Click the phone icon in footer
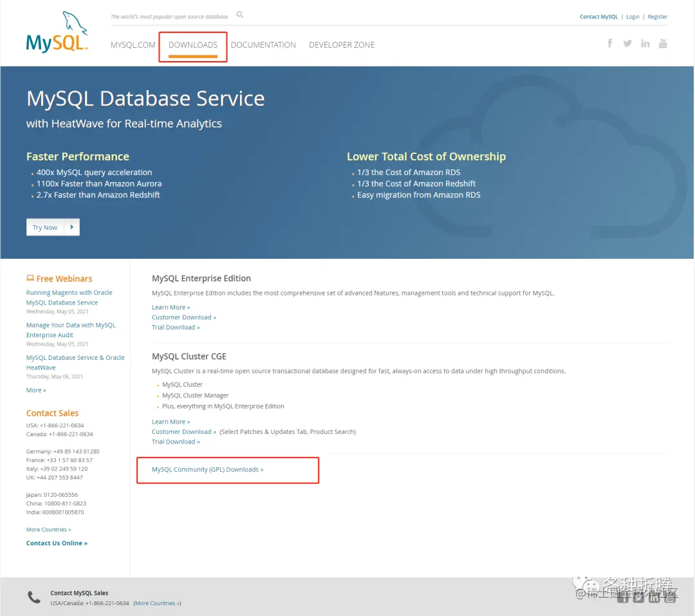 point(34,597)
